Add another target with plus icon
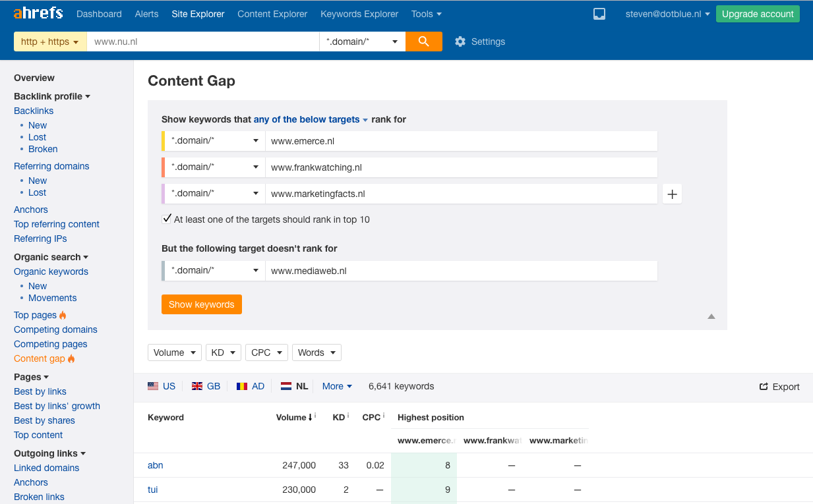 coord(672,194)
